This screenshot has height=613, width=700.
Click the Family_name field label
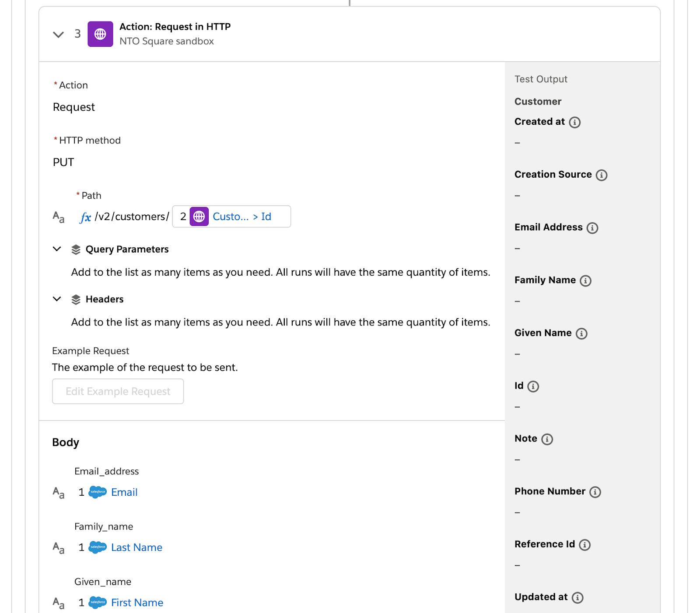[x=104, y=526]
